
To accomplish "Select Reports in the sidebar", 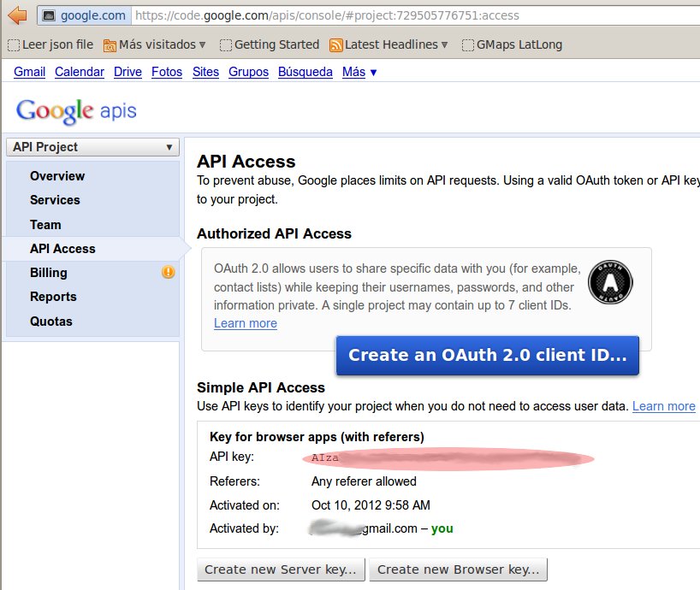I will 53,297.
